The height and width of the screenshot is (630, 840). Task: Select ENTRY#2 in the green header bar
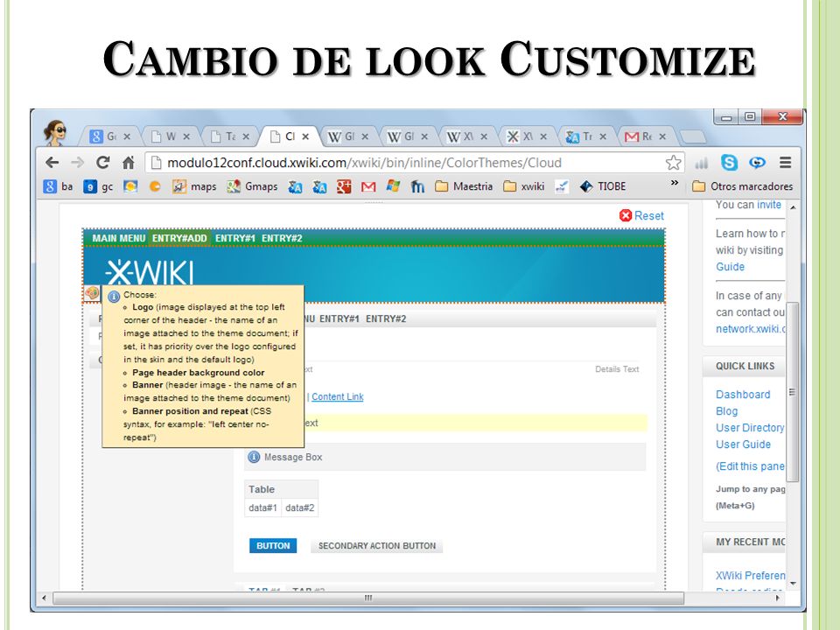coord(282,238)
